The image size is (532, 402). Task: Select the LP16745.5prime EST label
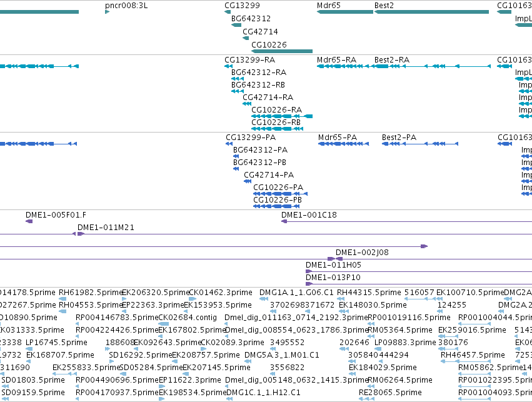pyautogui.click(x=57, y=343)
